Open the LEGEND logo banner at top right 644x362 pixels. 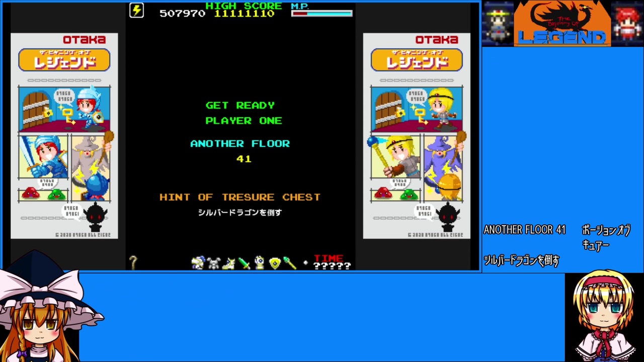coord(562,23)
